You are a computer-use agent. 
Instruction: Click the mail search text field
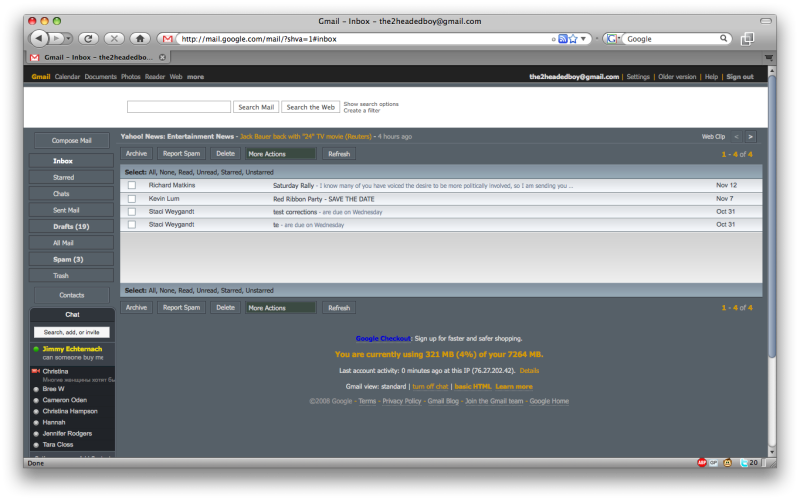pyautogui.click(x=179, y=107)
